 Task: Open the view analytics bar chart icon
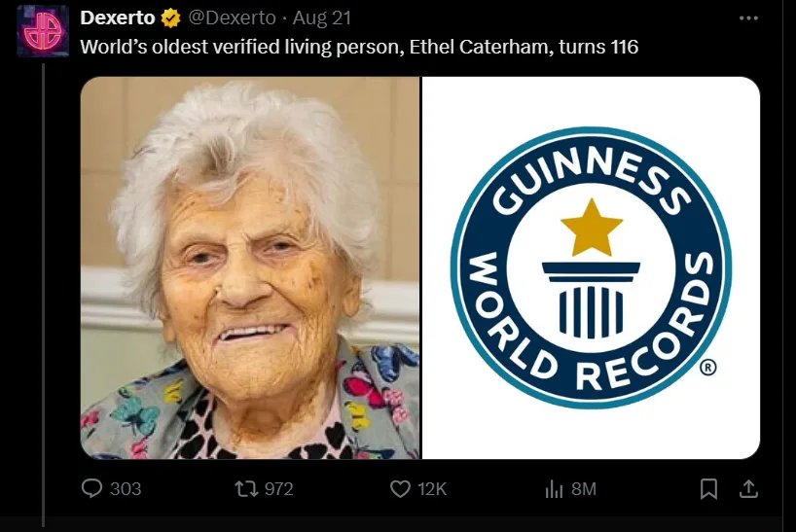coord(554,489)
